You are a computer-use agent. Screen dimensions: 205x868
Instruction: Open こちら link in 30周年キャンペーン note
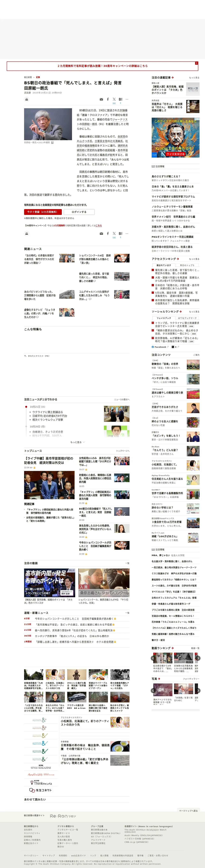[99, 225]
